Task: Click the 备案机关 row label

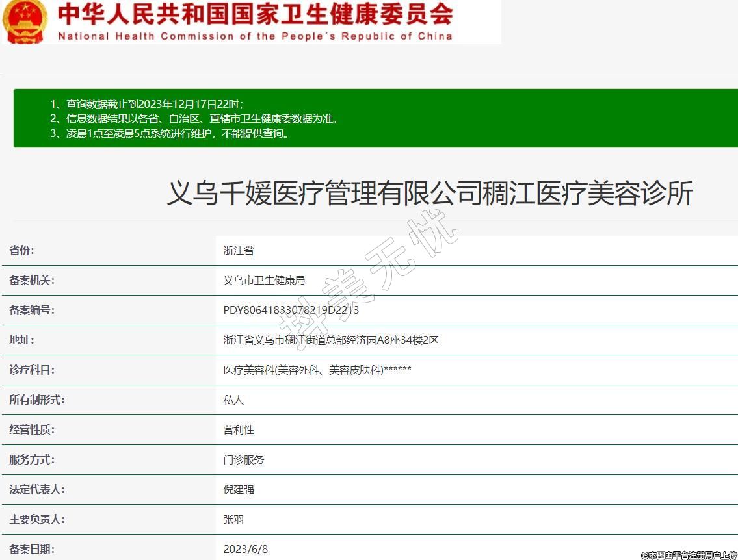Action: click(x=32, y=281)
